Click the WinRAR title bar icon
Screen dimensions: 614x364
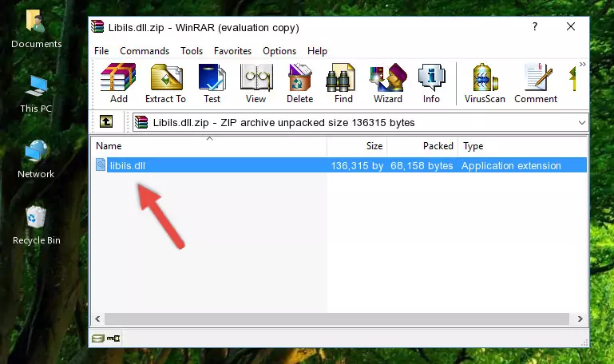tap(97, 27)
